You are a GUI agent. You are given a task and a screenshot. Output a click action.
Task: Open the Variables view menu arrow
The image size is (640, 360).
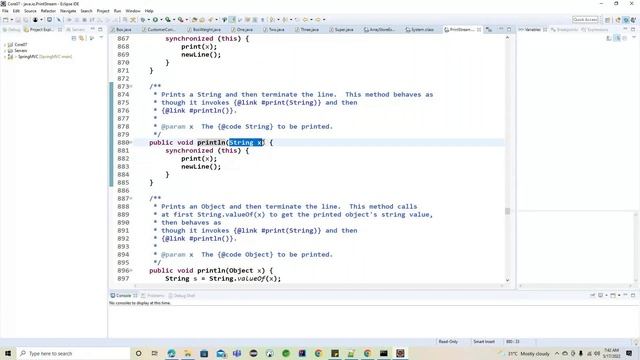633,38
